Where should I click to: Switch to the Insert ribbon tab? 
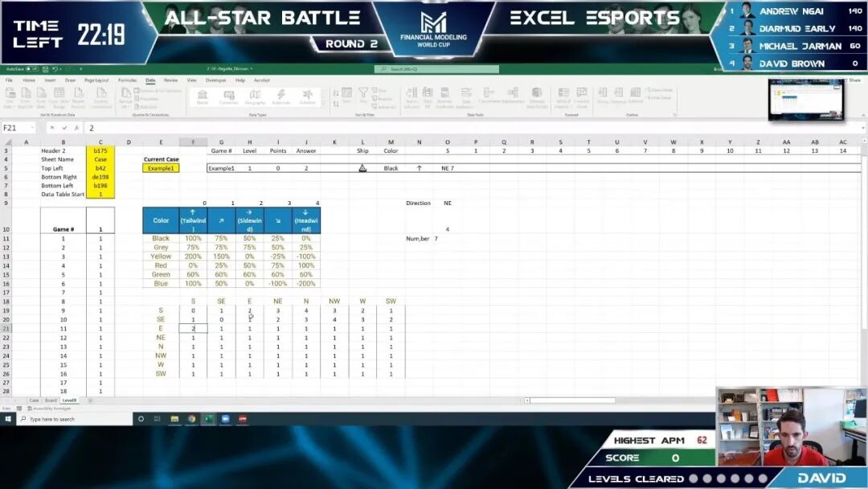point(50,80)
